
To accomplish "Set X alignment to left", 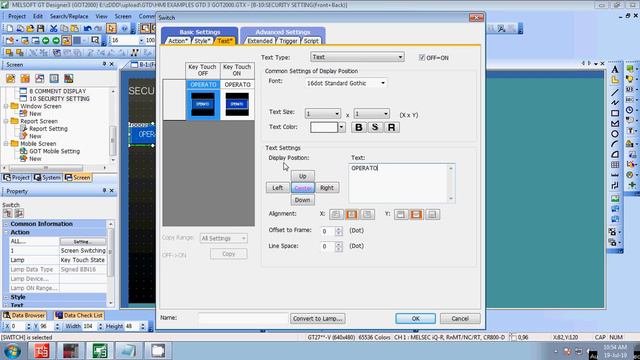I will [x=336, y=214].
